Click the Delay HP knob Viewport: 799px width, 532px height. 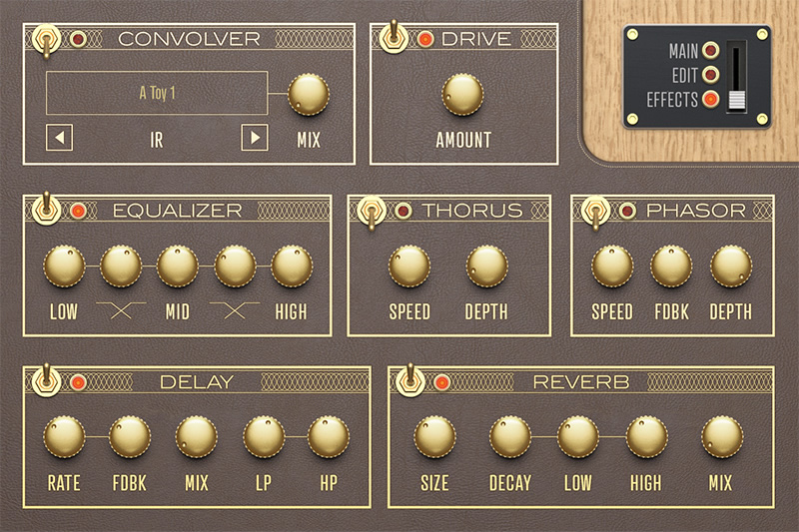click(329, 437)
